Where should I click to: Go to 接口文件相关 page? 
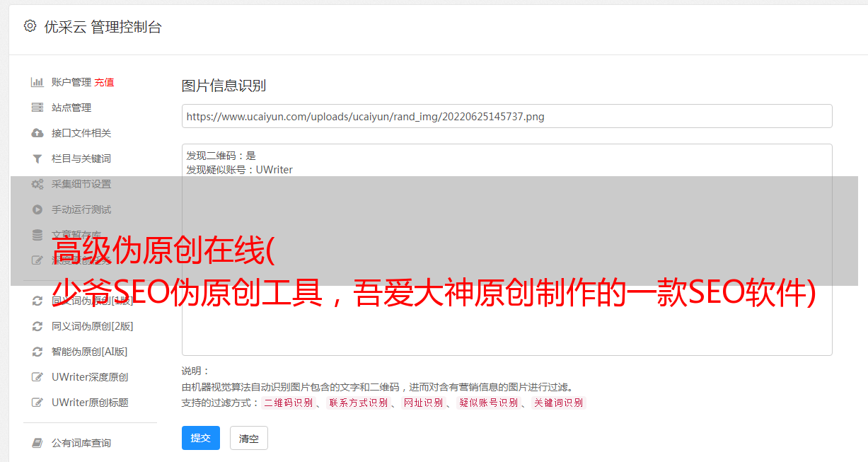(x=81, y=133)
